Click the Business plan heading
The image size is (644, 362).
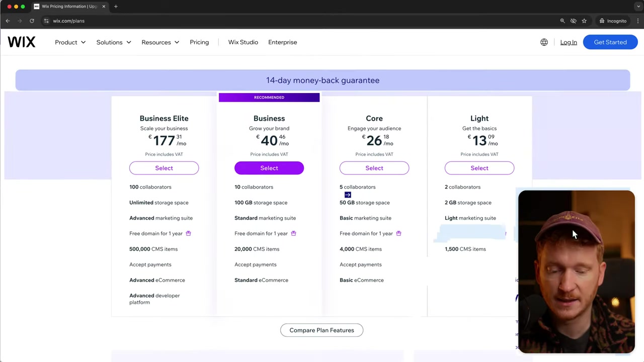pyautogui.click(x=269, y=118)
